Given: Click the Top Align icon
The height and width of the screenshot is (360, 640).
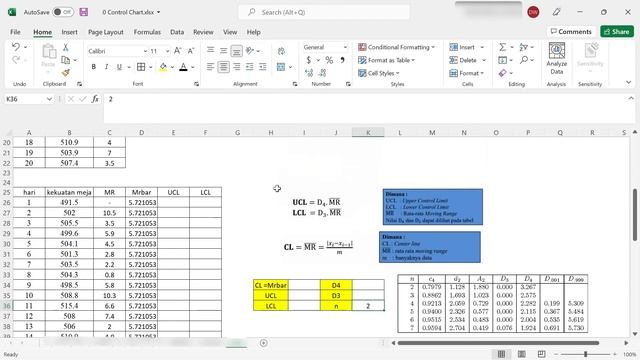Looking at the screenshot, I should (x=211, y=50).
